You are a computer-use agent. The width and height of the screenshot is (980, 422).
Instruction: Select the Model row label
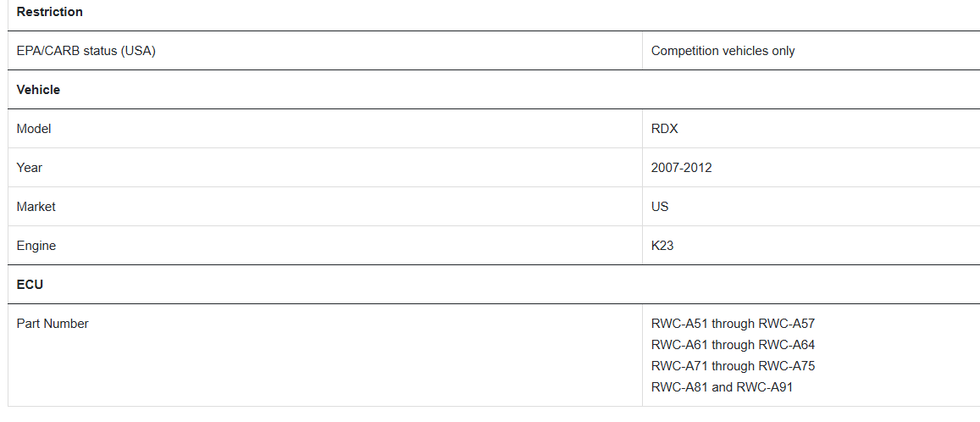(34, 129)
